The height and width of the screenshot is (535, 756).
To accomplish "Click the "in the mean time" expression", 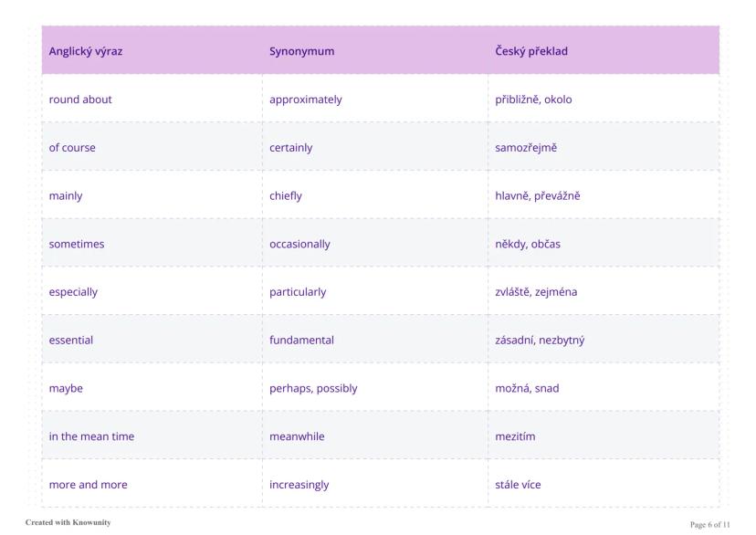I will click(x=91, y=436).
